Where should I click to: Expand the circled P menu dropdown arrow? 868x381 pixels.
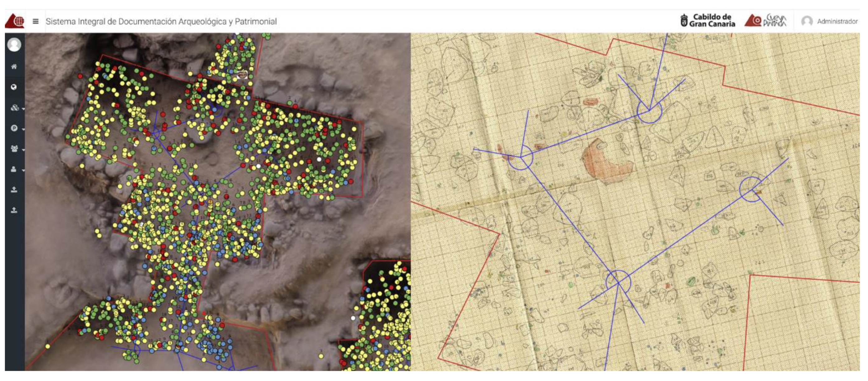[23, 129]
